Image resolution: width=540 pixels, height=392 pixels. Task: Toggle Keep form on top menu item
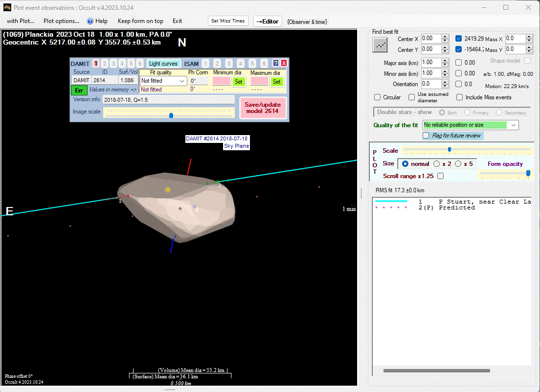click(x=140, y=21)
